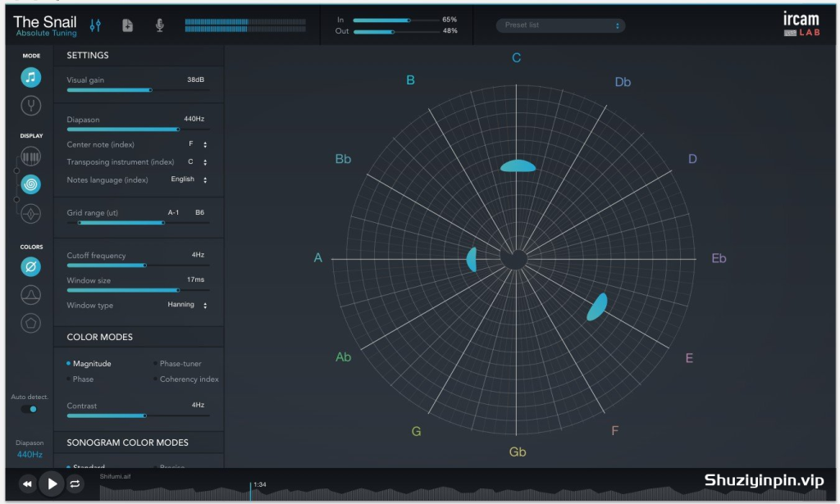
Task: Select the diamond tuner display icon
Action: pos(31,214)
